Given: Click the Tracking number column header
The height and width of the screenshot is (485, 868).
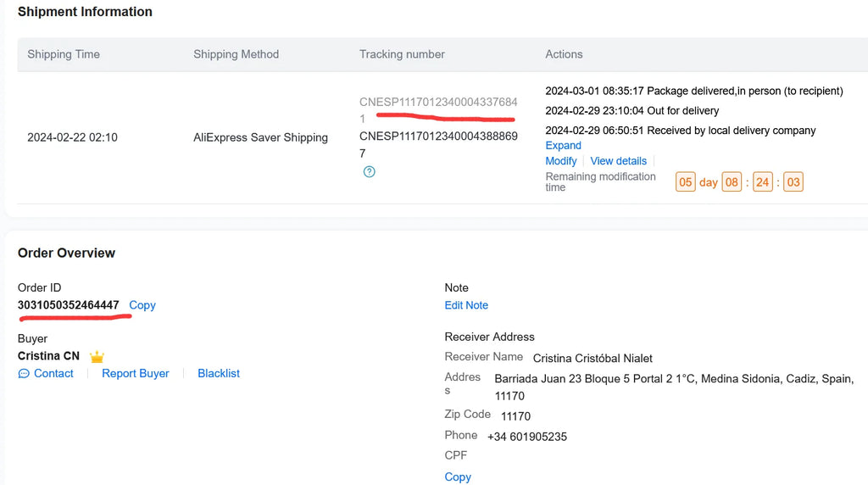Looking at the screenshot, I should pos(402,54).
